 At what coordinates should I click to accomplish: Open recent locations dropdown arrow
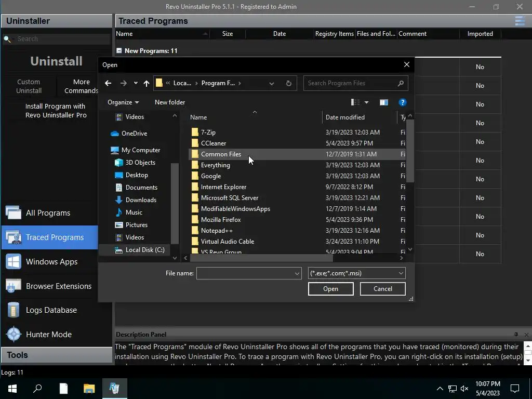coord(136,83)
